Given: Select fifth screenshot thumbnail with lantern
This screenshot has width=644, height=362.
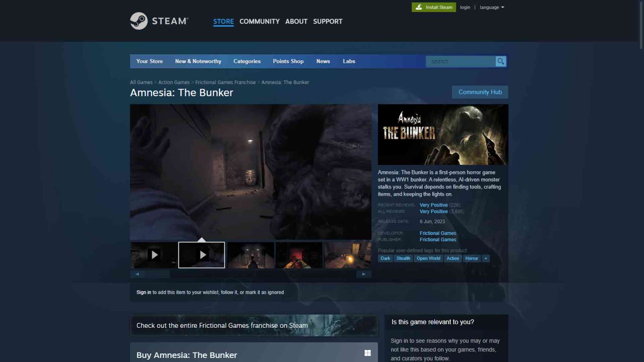Looking at the screenshot, I should [348, 255].
